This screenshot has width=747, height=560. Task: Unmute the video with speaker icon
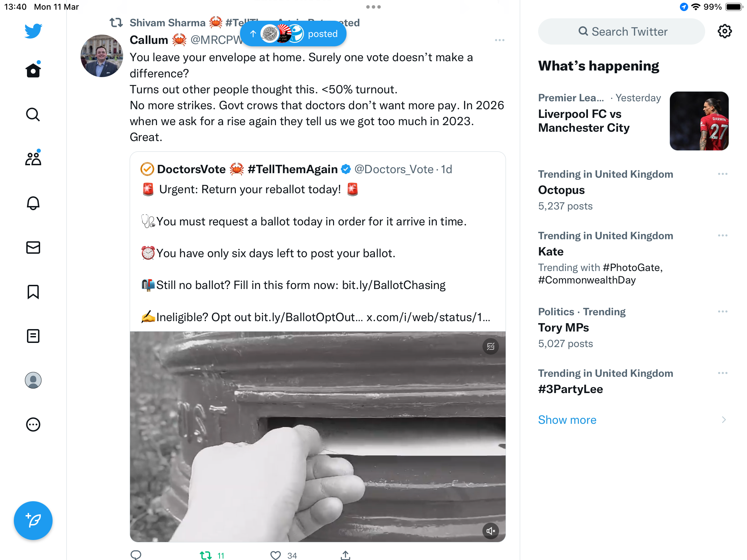(491, 531)
